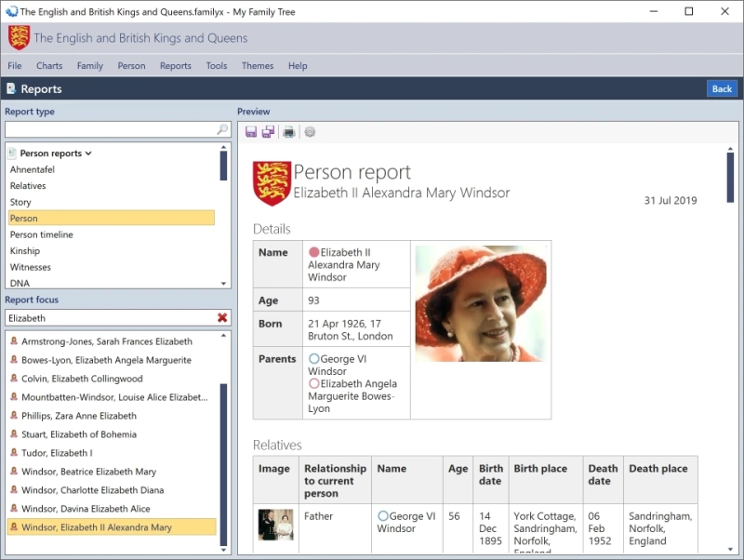Click the Back button

[x=722, y=88]
